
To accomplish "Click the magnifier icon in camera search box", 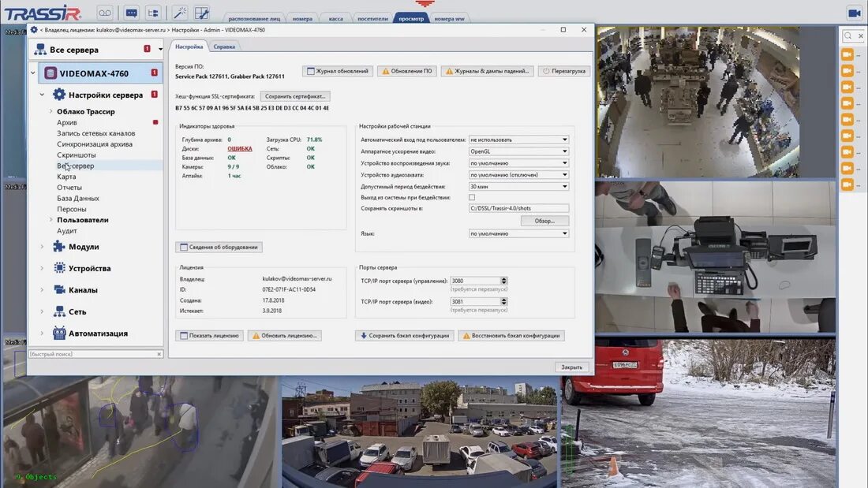I will (x=848, y=36).
